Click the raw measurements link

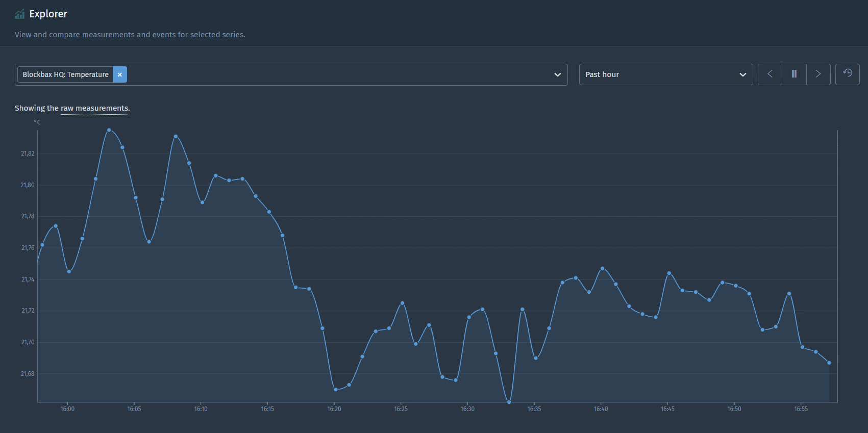[94, 108]
